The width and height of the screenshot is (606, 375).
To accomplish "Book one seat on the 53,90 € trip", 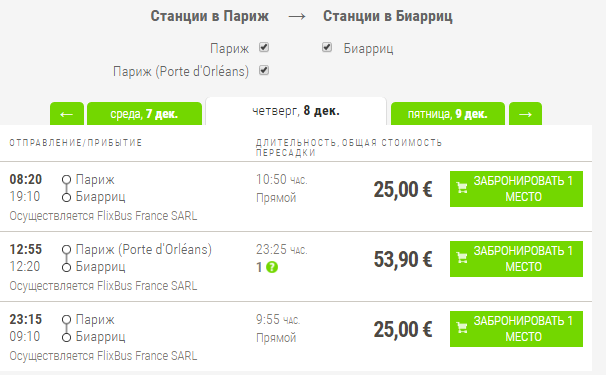I will (x=516, y=259).
